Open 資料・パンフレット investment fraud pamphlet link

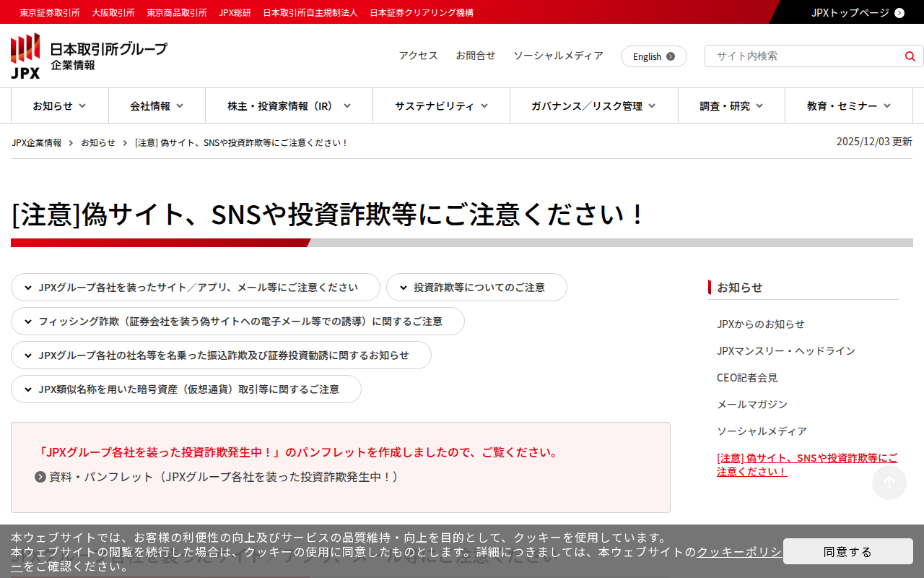pyautogui.click(x=224, y=477)
